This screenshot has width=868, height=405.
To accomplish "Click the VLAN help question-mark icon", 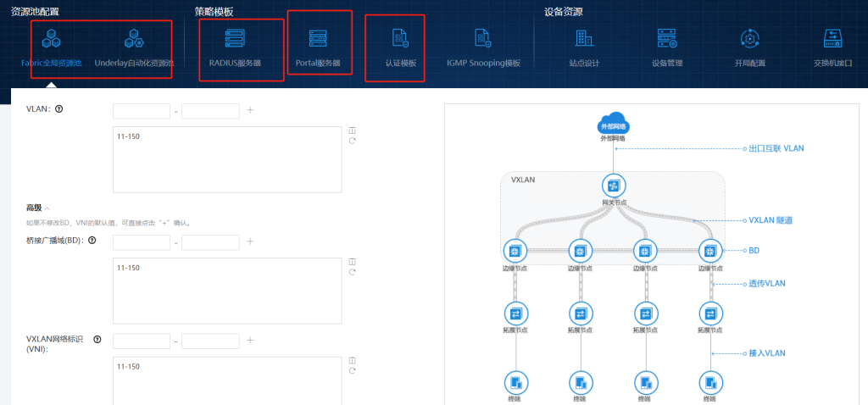I will 59,109.
